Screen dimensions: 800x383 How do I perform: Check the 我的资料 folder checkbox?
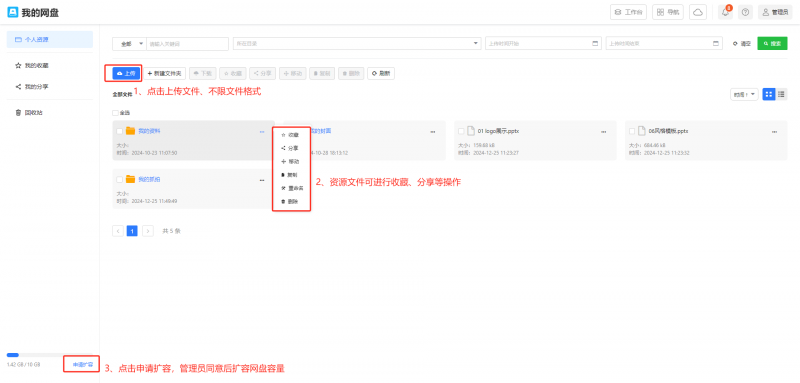tap(119, 132)
